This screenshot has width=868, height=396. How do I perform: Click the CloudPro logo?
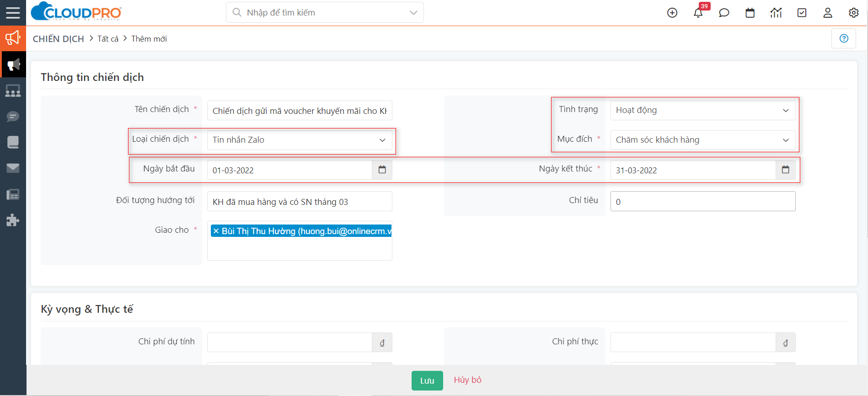(76, 11)
